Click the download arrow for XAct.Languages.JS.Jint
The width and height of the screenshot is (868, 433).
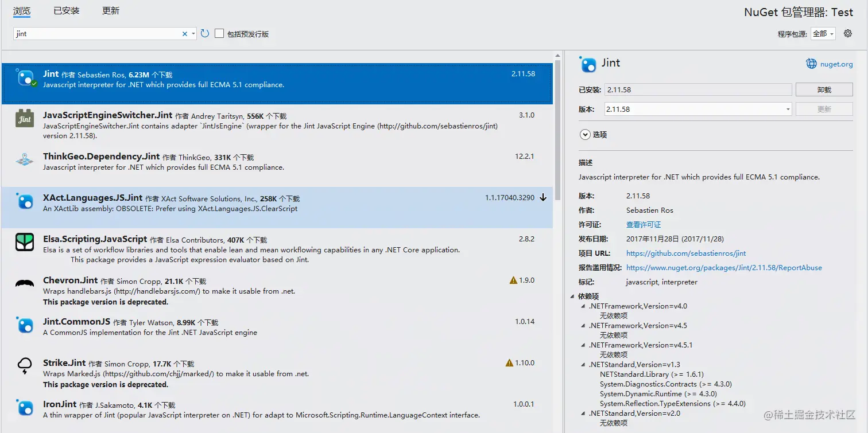[543, 198]
